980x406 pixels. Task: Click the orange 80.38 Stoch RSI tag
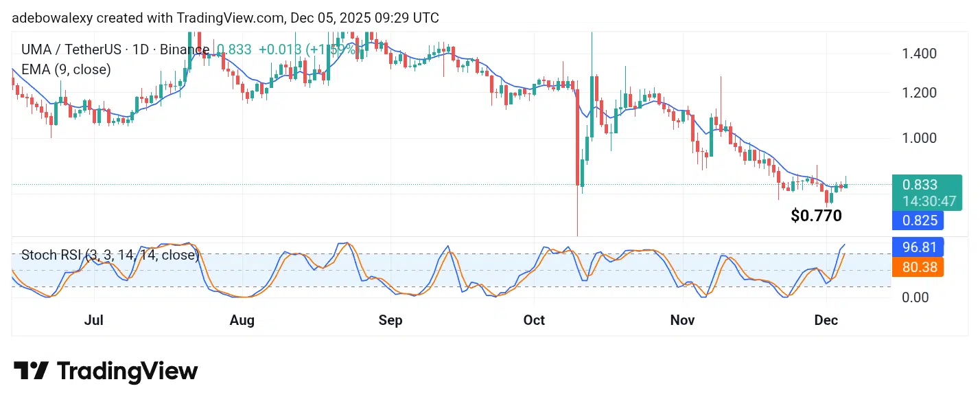[918, 267]
